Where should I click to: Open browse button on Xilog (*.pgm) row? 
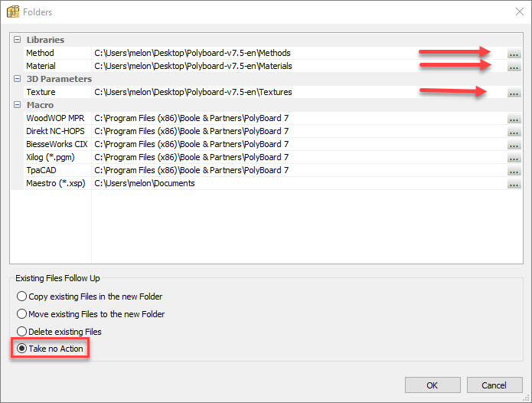pyautogui.click(x=514, y=158)
